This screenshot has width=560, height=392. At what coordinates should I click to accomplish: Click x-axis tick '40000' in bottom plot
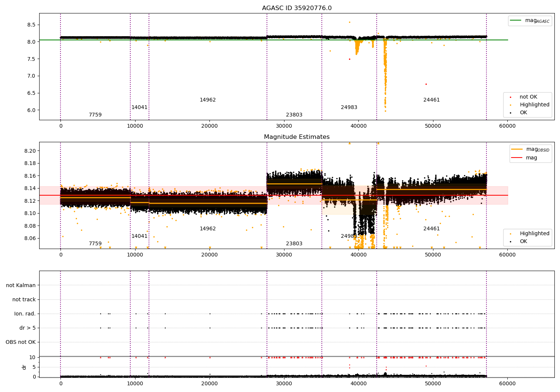click(x=358, y=384)
